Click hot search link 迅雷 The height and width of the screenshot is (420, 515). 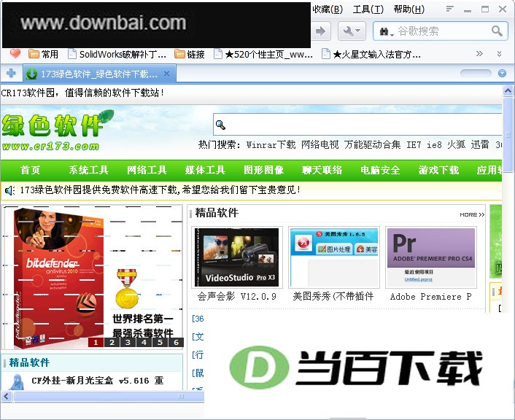480,144
